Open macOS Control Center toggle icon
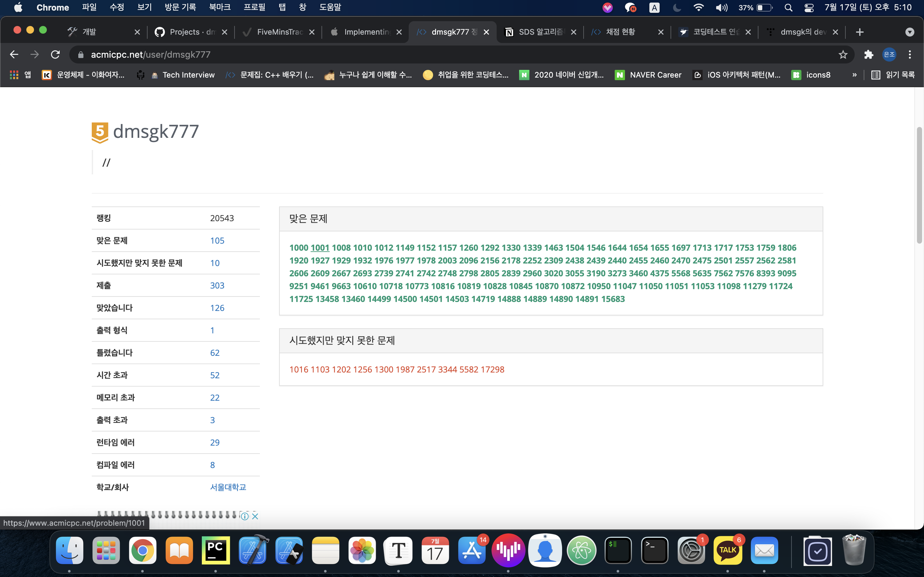The image size is (924, 577). 809,8
